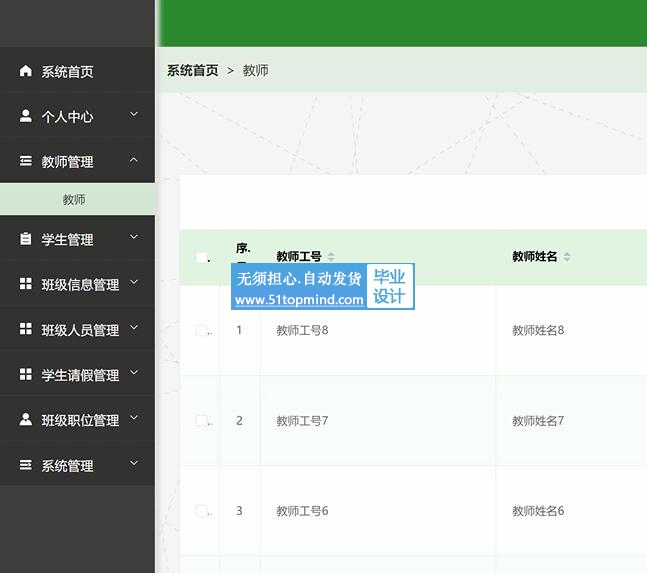Open the 班级职位管理 sidebar menu label
647x573 pixels.
[x=80, y=420]
